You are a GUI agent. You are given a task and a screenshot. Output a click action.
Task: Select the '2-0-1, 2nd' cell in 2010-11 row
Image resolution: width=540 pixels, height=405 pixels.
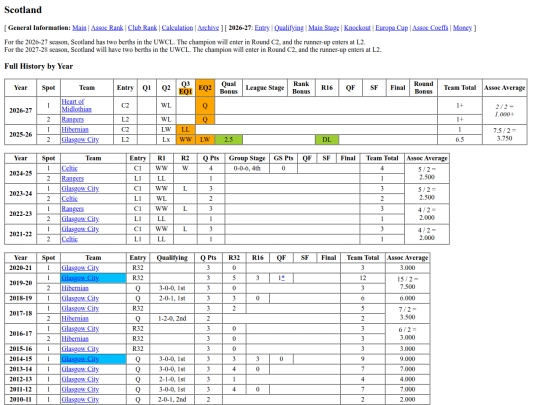pyautogui.click(x=172, y=399)
